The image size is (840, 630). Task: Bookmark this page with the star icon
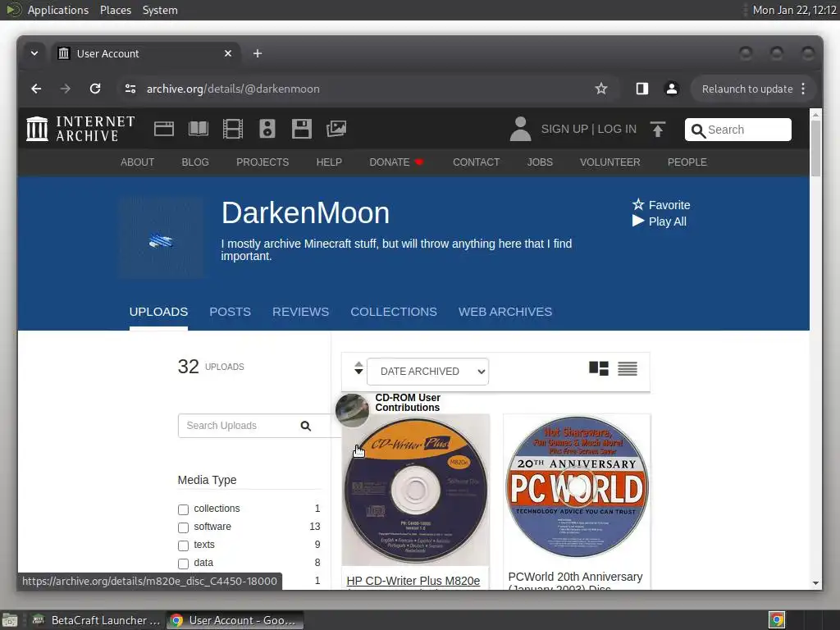601,89
